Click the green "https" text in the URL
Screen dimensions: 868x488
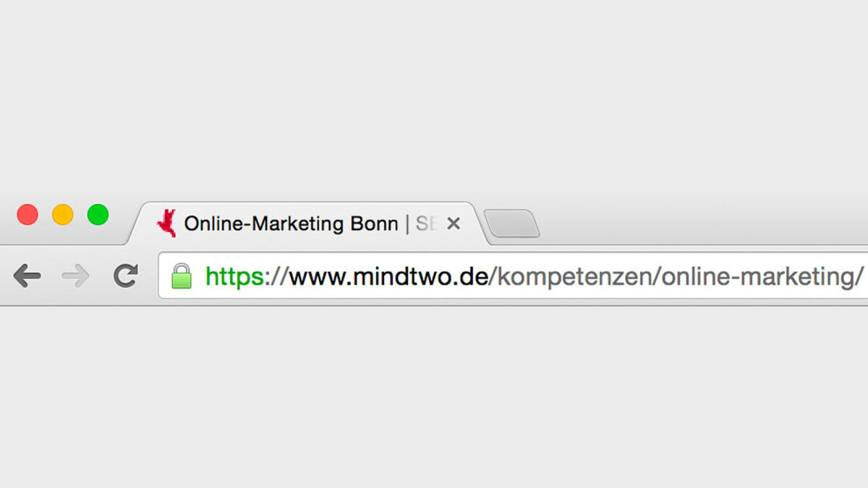click(x=235, y=276)
